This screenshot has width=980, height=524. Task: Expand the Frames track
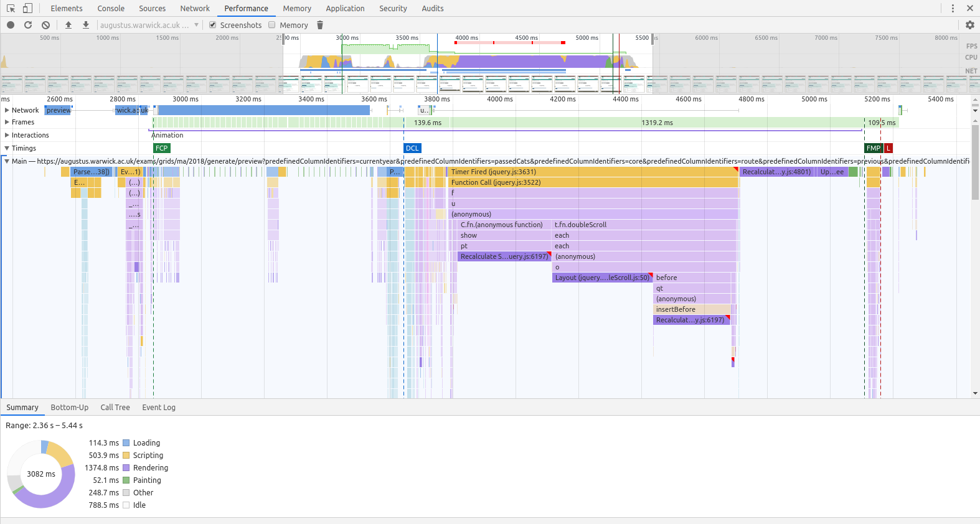pos(7,122)
